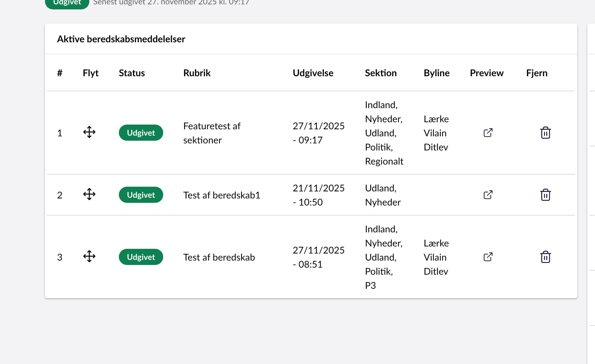The width and height of the screenshot is (595, 364).
Task: Click the Aktive beredskabsmeddelelser heading
Action: [x=121, y=39]
